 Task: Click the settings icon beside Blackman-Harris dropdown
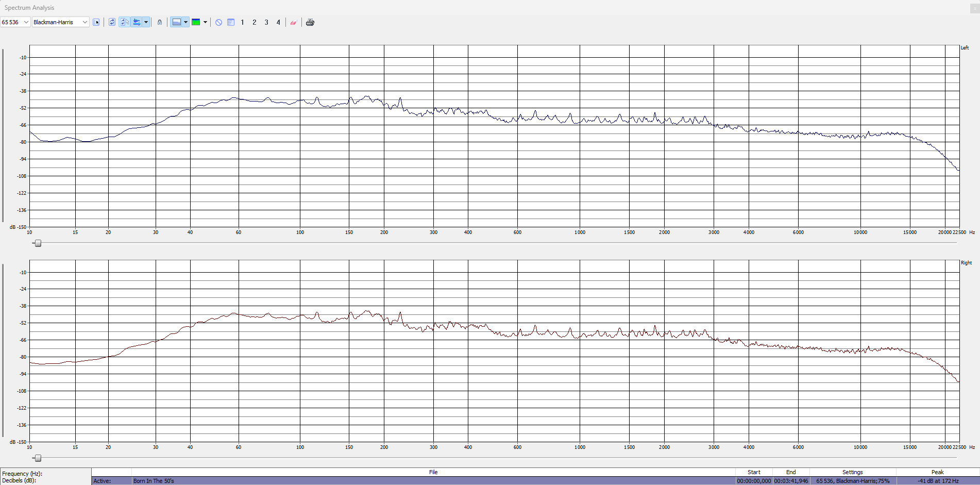tap(96, 22)
